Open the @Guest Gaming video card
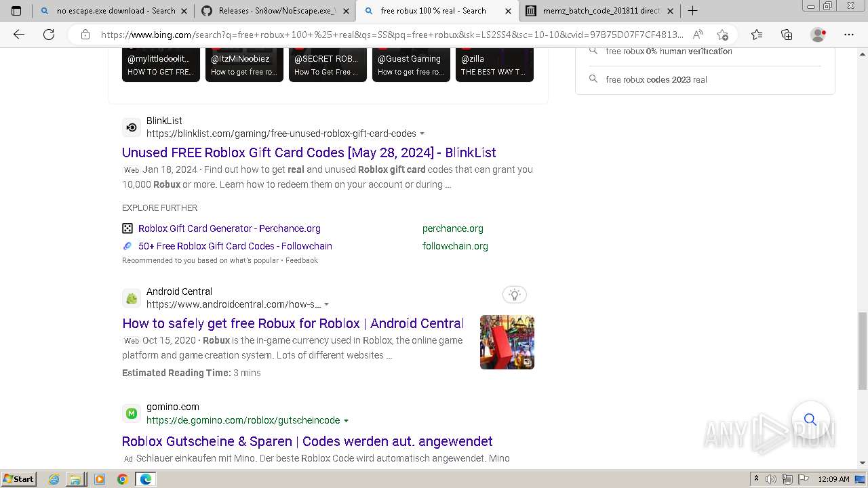 tap(411, 65)
